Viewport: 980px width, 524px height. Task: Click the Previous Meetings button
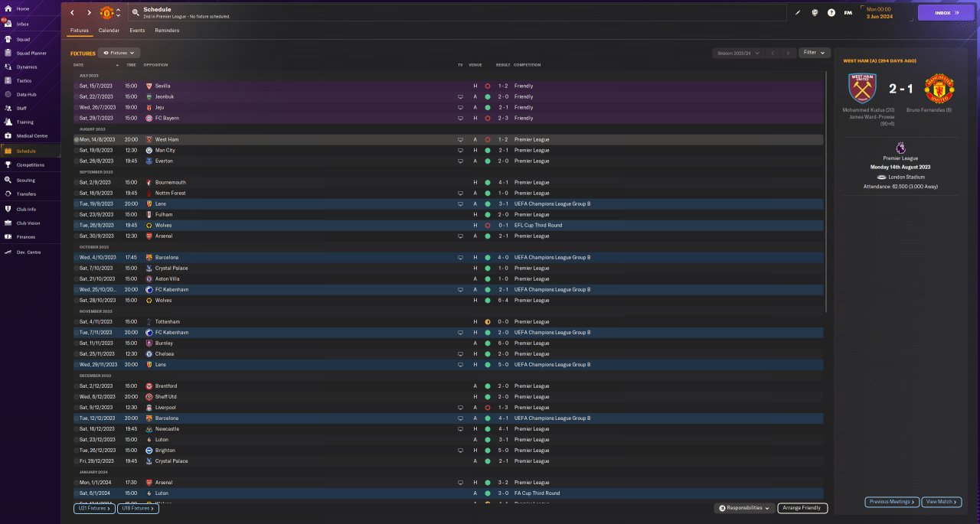point(892,502)
